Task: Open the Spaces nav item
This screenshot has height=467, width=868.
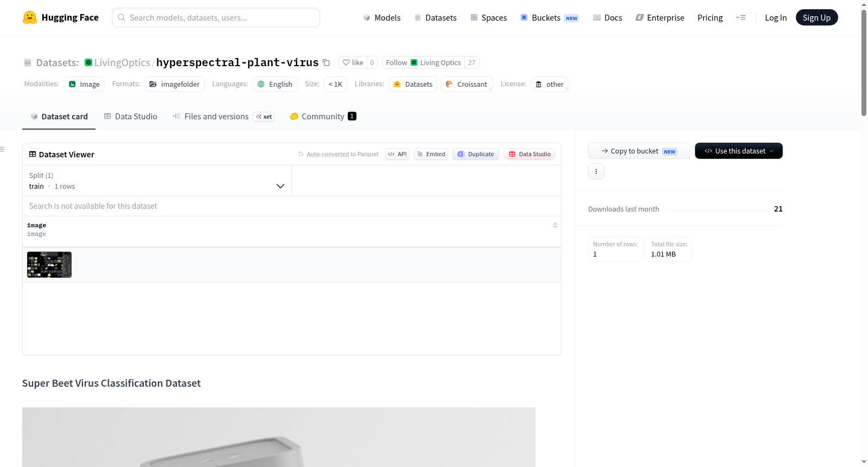Action: tap(488, 17)
